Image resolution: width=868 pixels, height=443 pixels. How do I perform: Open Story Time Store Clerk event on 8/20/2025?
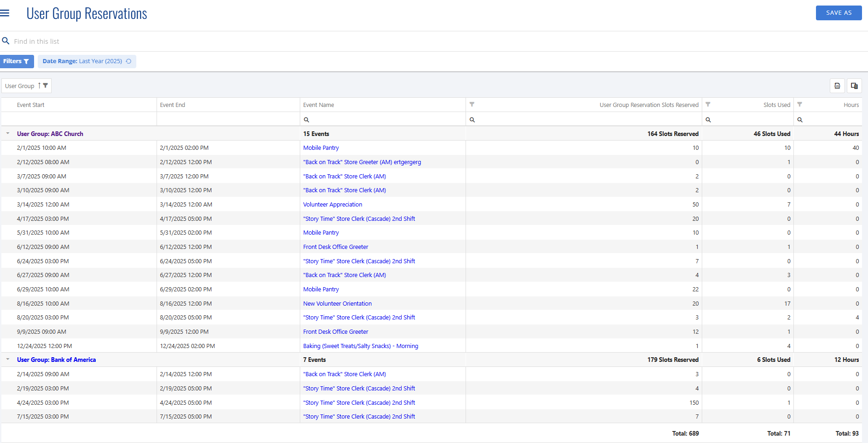[x=359, y=318]
